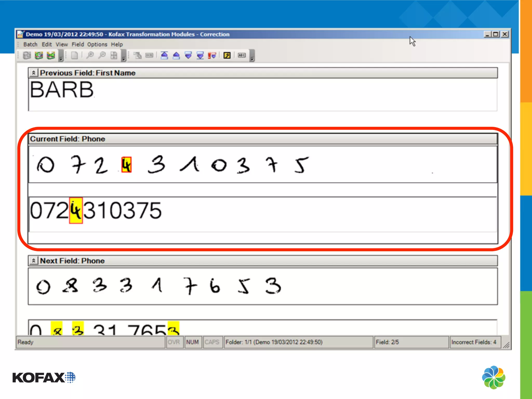Go to next field down arrow

[x=188, y=55]
